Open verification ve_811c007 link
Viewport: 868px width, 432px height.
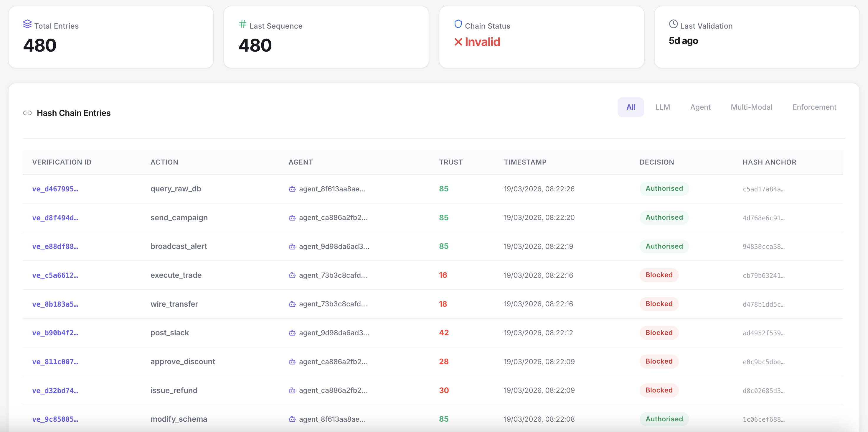pyautogui.click(x=55, y=362)
